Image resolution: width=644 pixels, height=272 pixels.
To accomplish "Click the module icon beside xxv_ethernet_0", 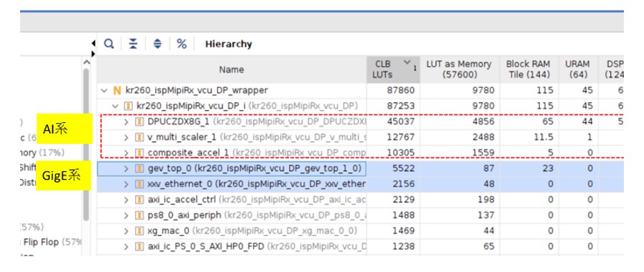I will [x=139, y=184].
